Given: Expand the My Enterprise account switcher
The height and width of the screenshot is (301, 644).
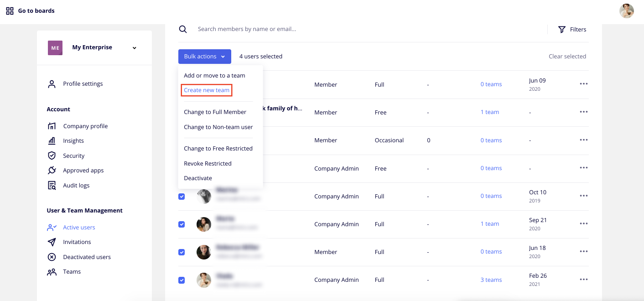Looking at the screenshot, I should [x=134, y=48].
